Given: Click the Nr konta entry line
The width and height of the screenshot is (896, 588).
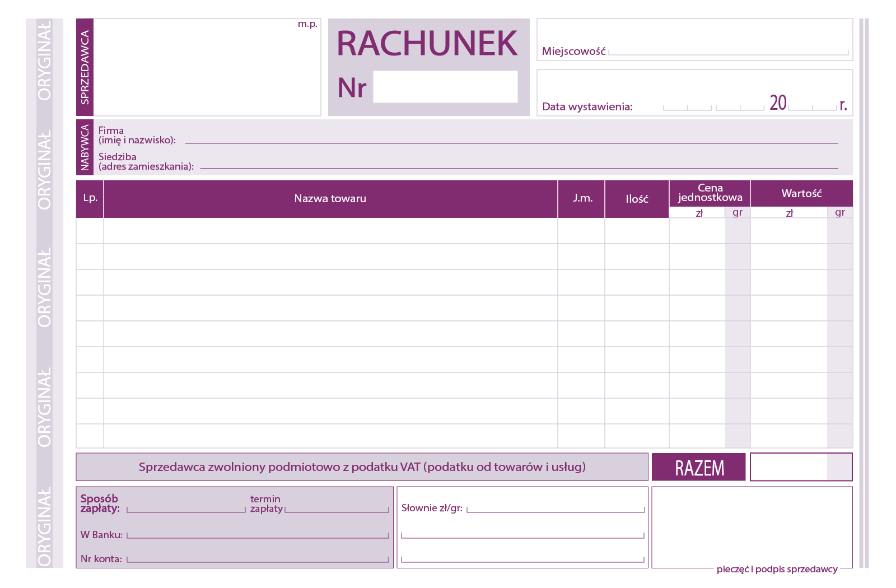Looking at the screenshot, I should click(x=258, y=558).
